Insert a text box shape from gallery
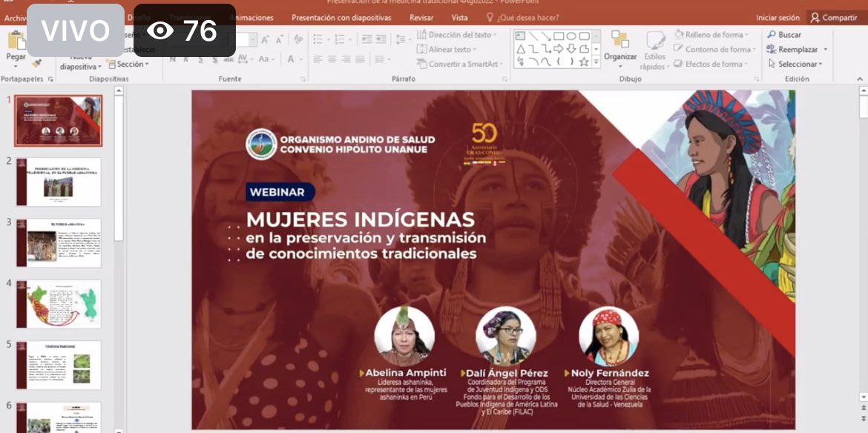Image resolution: width=868 pixels, height=433 pixels. point(520,36)
